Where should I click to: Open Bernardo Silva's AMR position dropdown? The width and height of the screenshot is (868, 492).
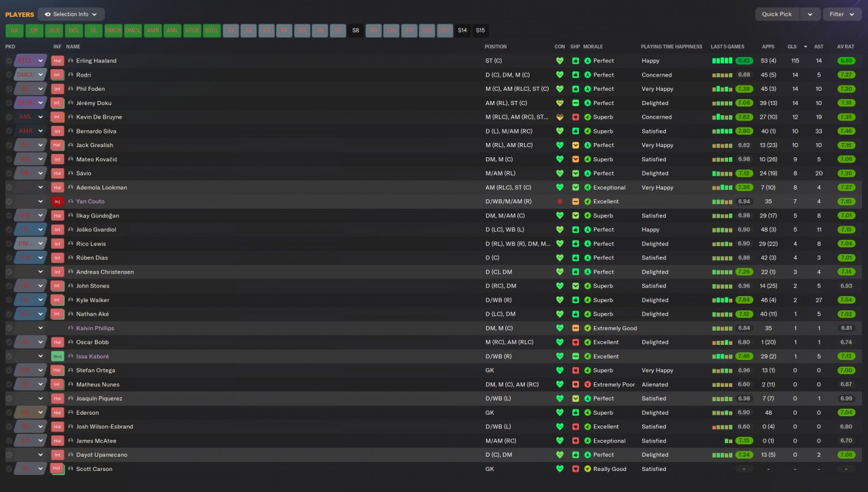(x=31, y=131)
